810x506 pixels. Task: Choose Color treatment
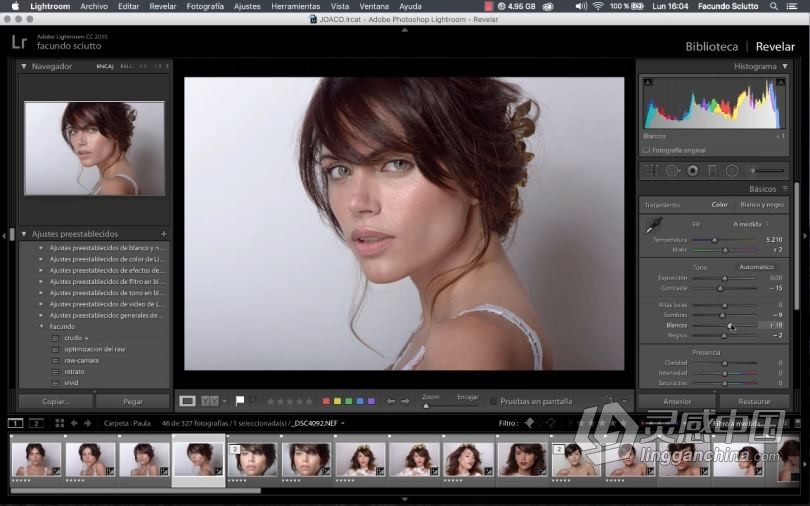click(719, 205)
